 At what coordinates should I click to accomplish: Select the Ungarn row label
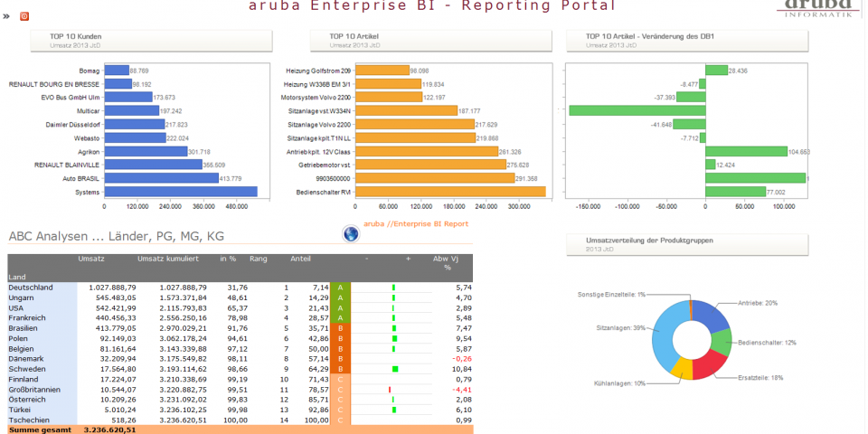(21, 297)
